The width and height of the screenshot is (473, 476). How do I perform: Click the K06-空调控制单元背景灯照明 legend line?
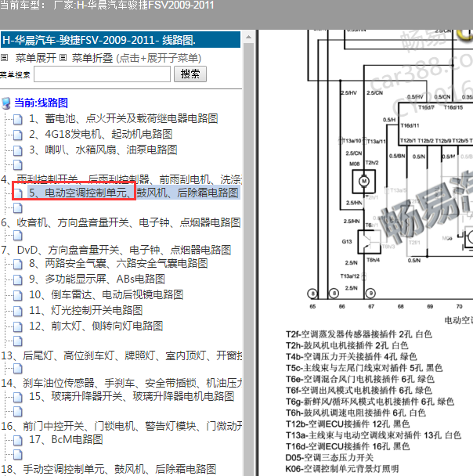pyautogui.click(x=342, y=469)
